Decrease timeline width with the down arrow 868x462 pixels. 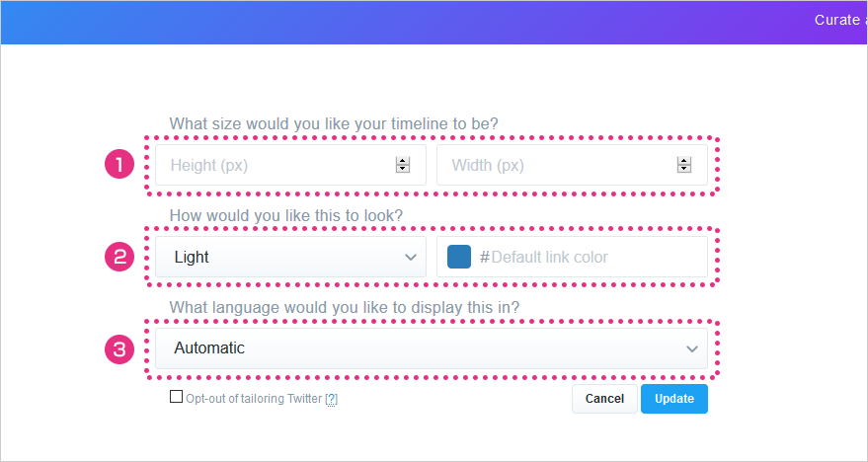click(684, 168)
